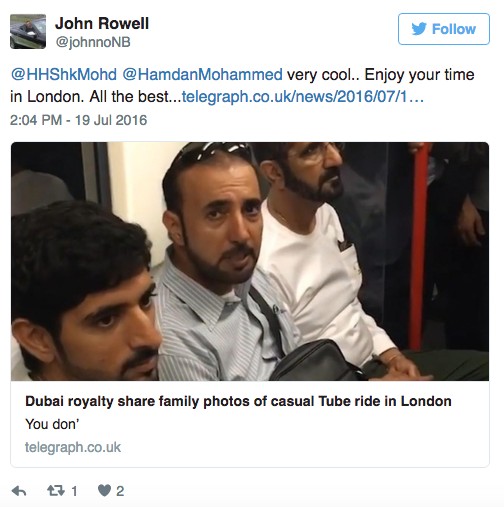Click the reply arrow icon
Viewport: 504px width, 507px height.
[x=19, y=491]
